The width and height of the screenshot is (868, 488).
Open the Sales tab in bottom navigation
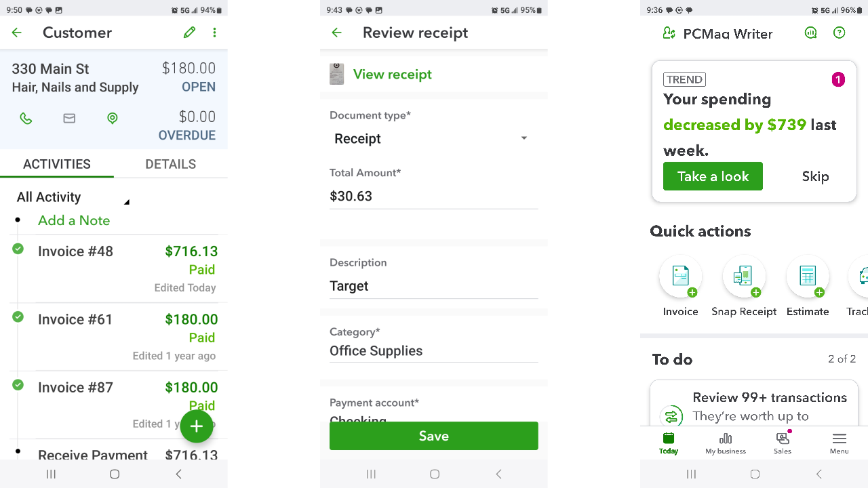(x=782, y=443)
